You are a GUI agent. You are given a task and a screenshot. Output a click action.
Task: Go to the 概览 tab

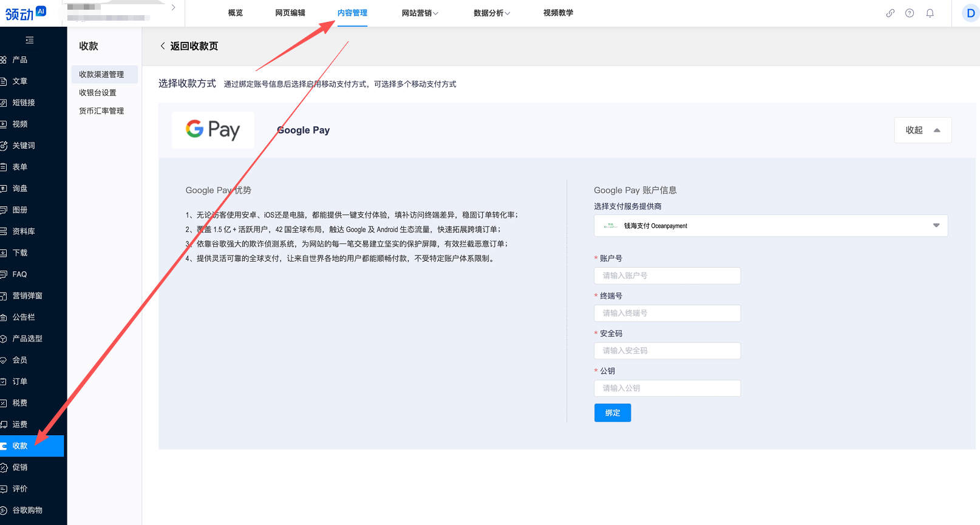coord(236,13)
